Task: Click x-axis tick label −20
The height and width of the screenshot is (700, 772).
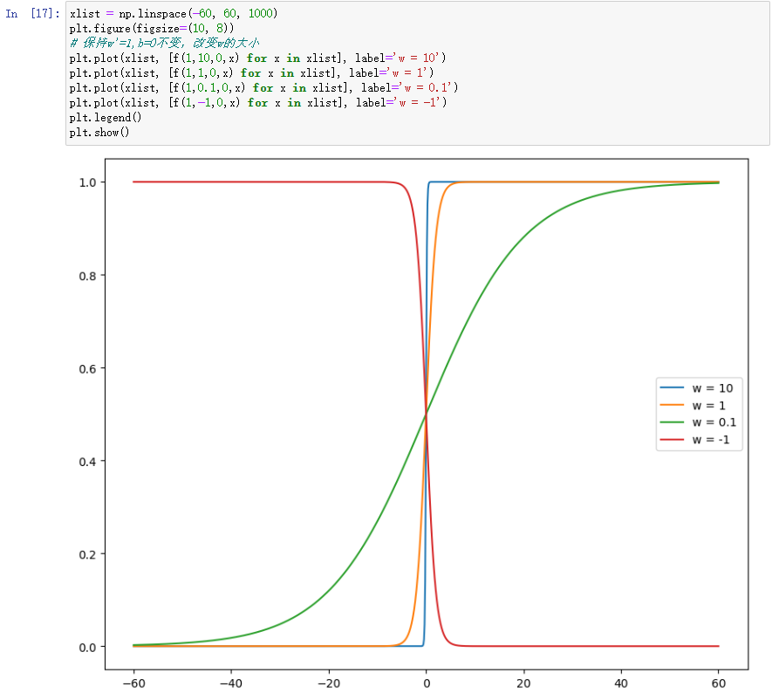Action: pos(328,683)
